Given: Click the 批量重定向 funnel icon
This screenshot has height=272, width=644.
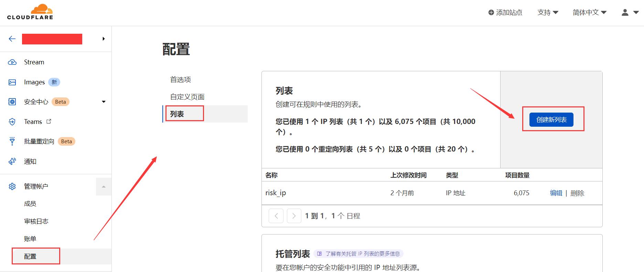Looking at the screenshot, I should coord(12,141).
